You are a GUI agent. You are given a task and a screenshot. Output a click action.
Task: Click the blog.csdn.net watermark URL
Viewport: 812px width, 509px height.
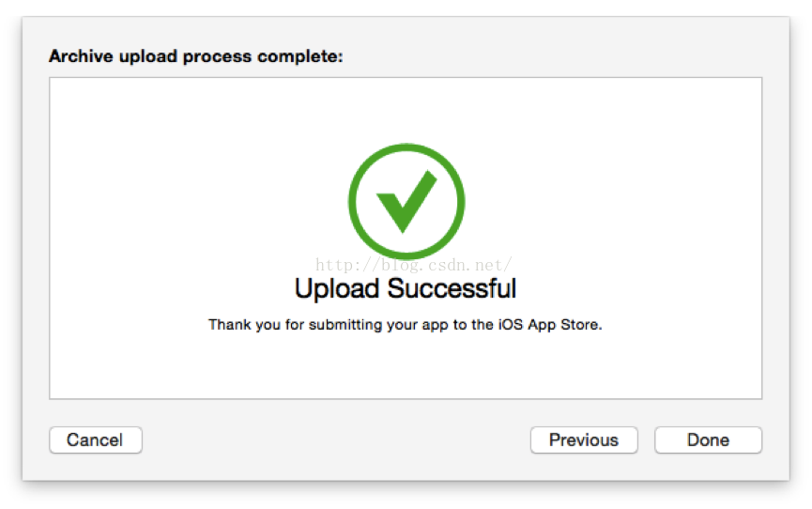[x=413, y=266]
